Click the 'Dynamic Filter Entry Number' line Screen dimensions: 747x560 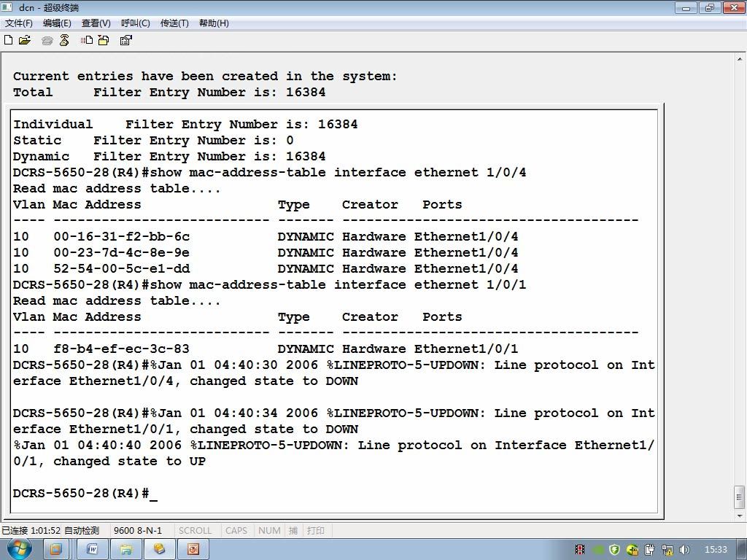click(169, 157)
